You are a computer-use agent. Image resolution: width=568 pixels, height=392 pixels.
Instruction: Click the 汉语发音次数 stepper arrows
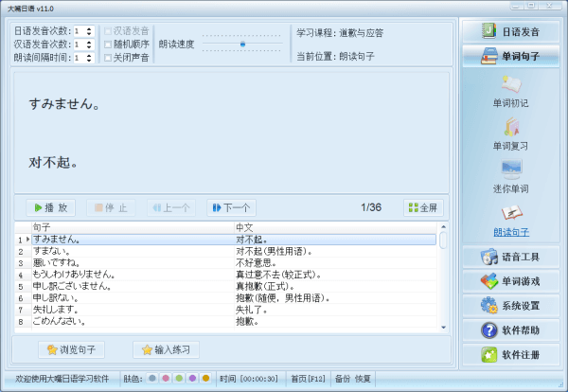coord(90,44)
